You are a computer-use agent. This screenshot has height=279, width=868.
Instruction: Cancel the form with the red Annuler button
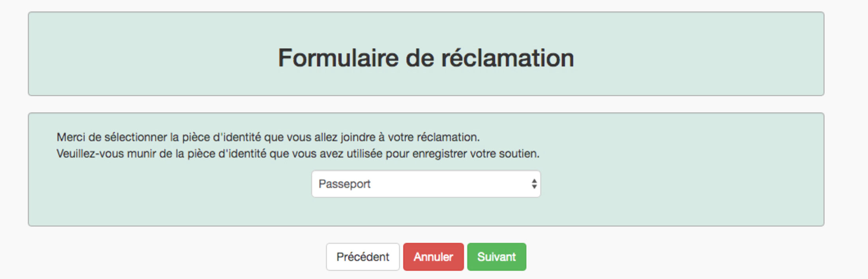[x=433, y=257]
